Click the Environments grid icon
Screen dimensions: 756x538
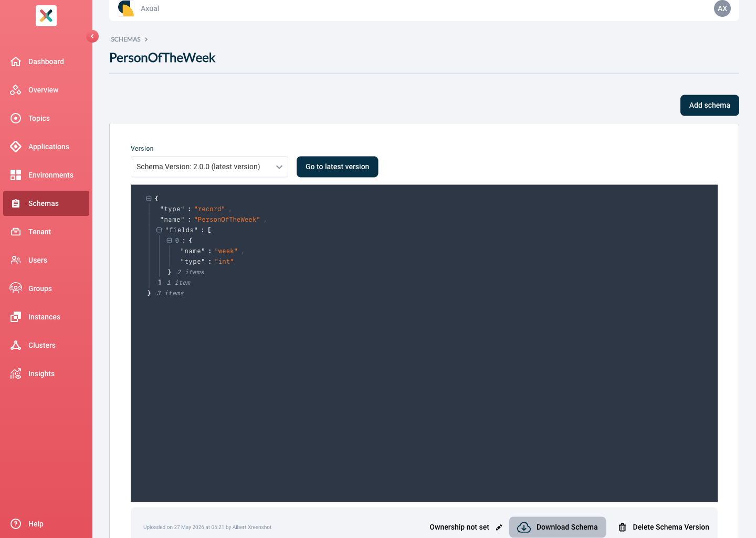click(x=16, y=175)
